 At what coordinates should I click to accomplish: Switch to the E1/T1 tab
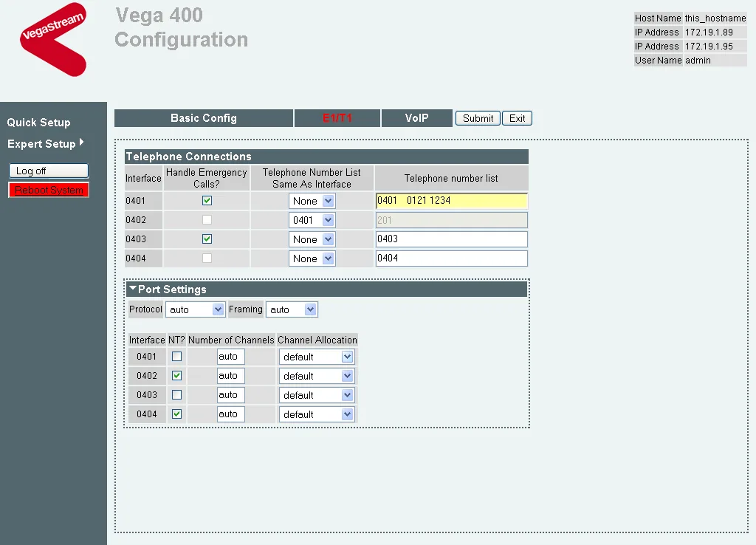coord(337,118)
